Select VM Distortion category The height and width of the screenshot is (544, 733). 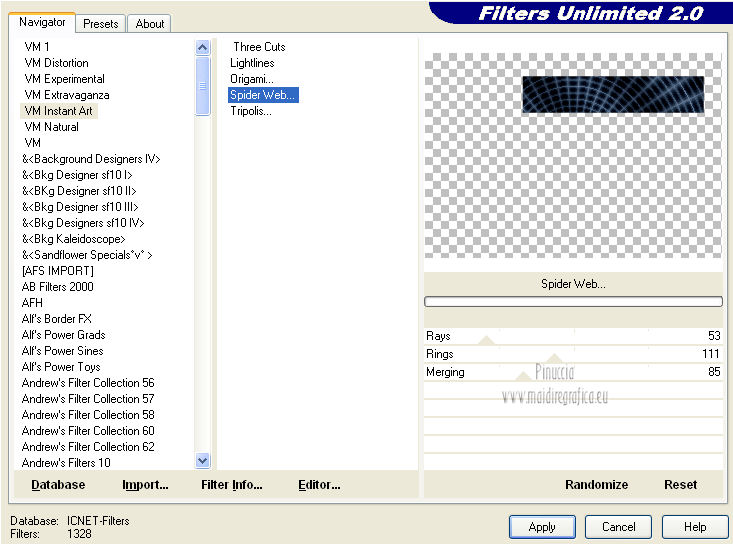click(57, 63)
